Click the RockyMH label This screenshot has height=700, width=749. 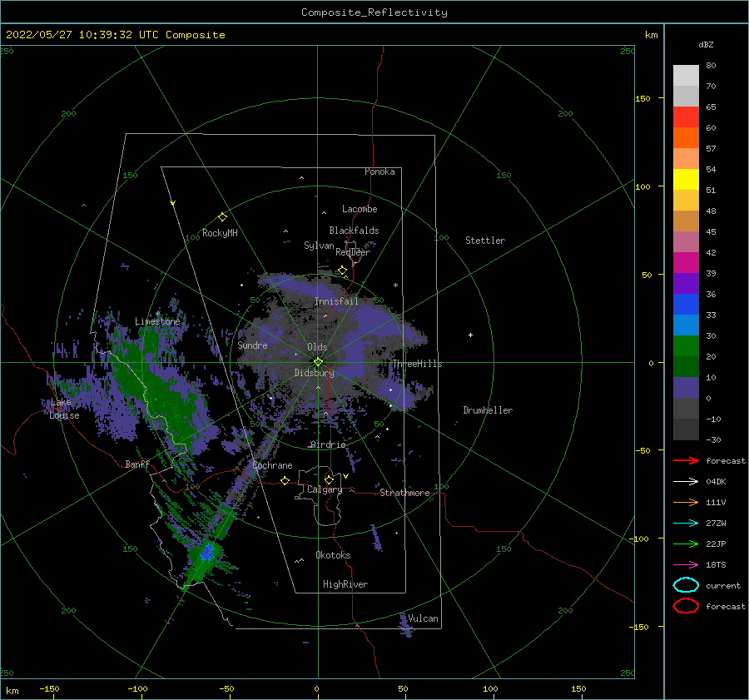pyautogui.click(x=220, y=233)
